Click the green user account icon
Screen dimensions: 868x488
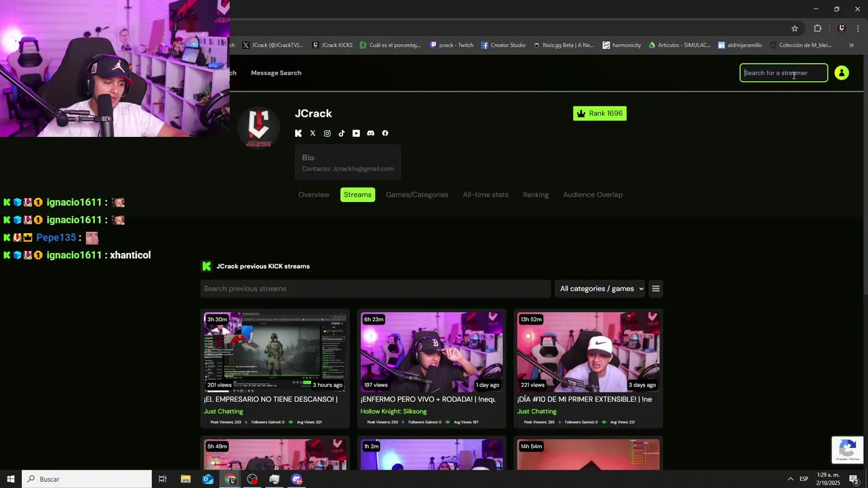pos(842,73)
